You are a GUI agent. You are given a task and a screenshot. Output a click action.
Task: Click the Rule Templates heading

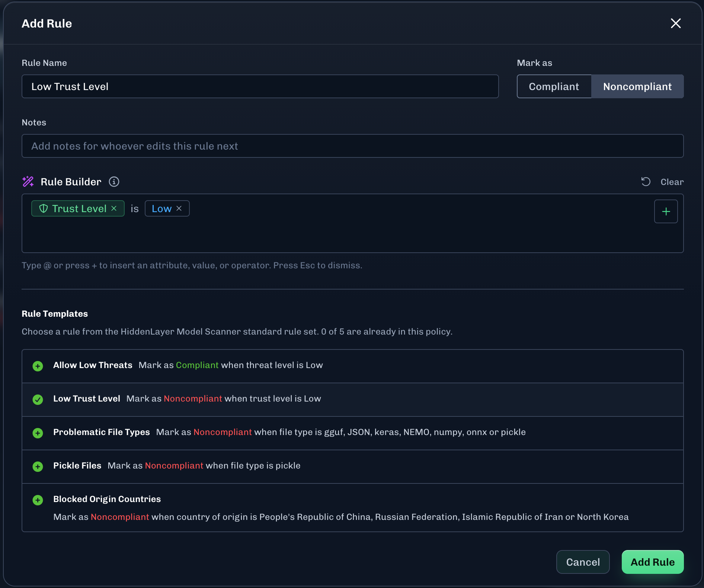55,314
